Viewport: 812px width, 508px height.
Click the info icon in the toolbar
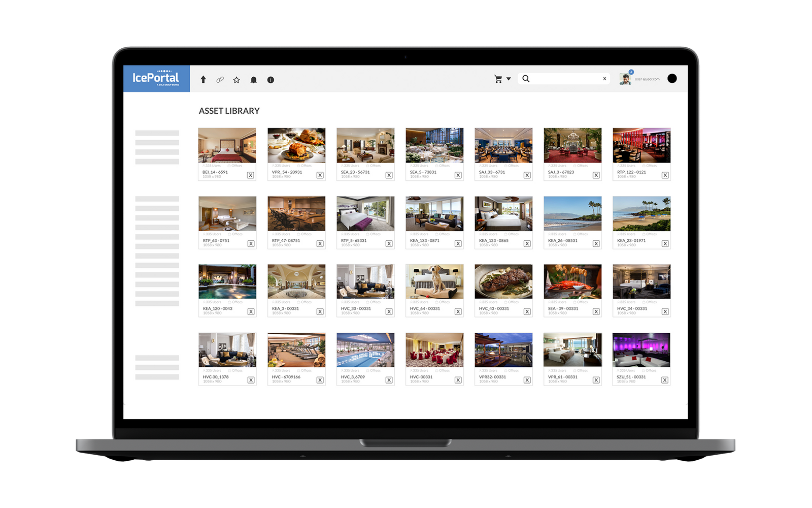pos(270,80)
